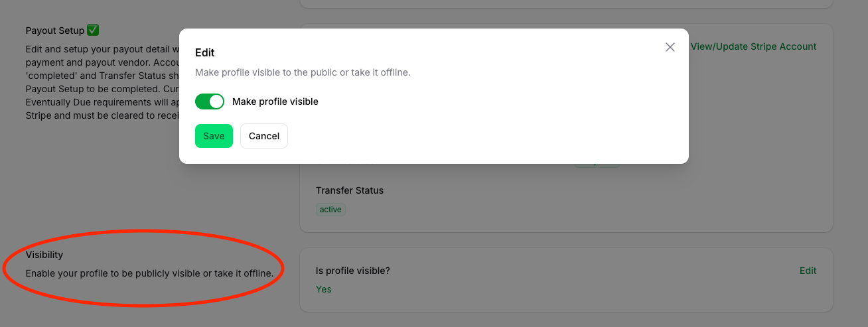Select the Transfer Status label
868x327 pixels.
coord(350,190)
